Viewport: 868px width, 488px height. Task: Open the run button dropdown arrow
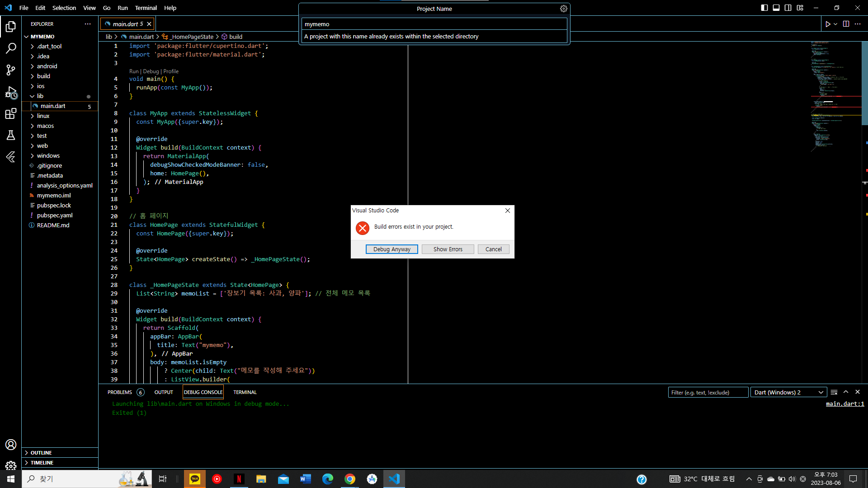[x=835, y=24]
